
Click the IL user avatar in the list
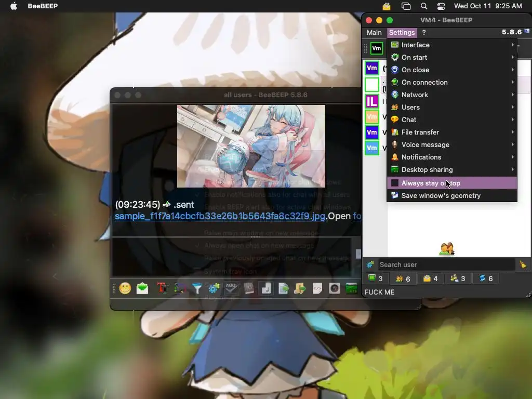(372, 101)
